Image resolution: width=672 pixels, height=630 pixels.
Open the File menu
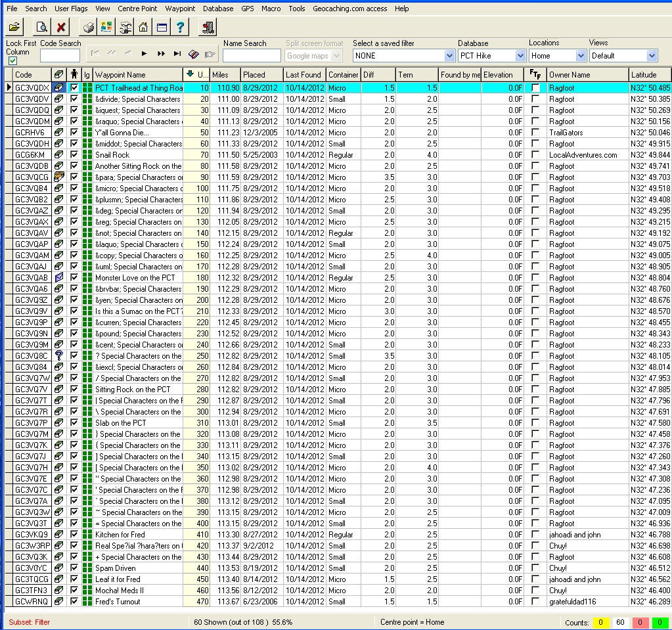click(x=12, y=9)
